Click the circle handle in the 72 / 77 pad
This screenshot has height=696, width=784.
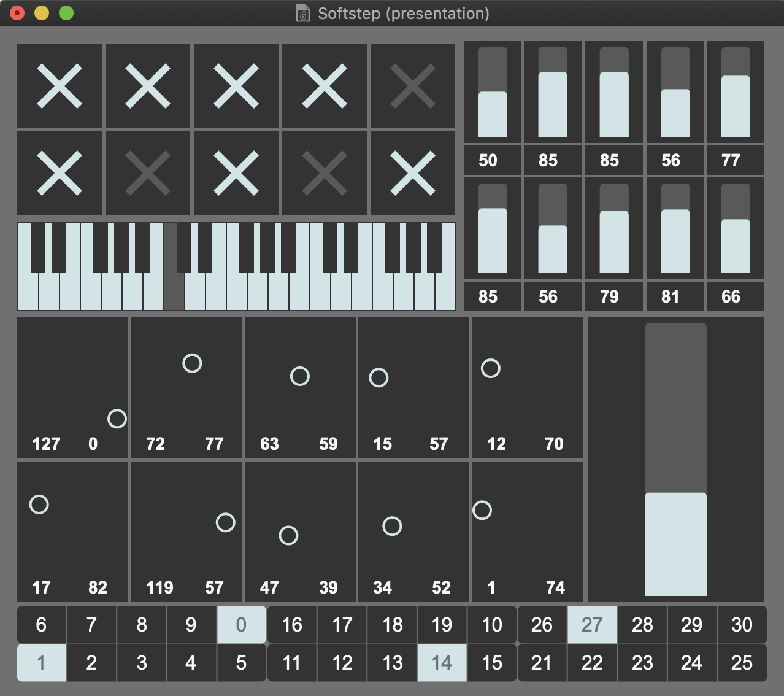192,363
